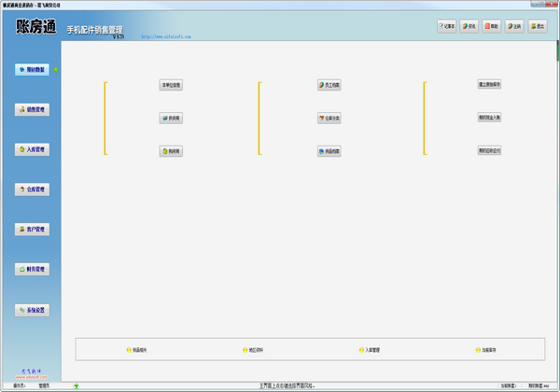The height and width of the screenshot is (392, 560).
Task: Click the website URL link in the header
Action: (x=166, y=39)
